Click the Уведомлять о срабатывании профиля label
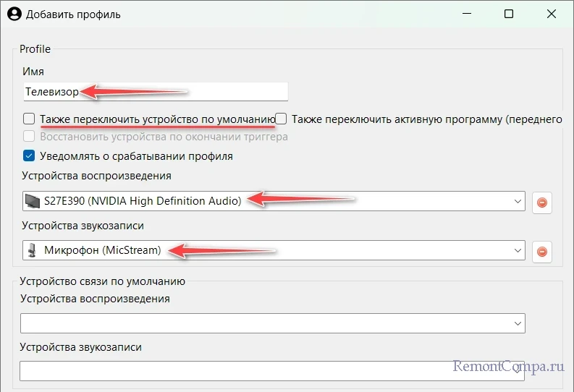 [136, 156]
